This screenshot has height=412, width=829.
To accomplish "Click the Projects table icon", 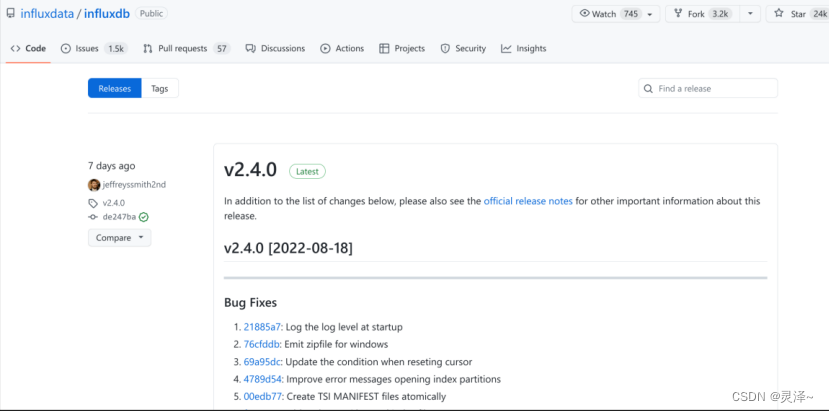I will coord(384,48).
